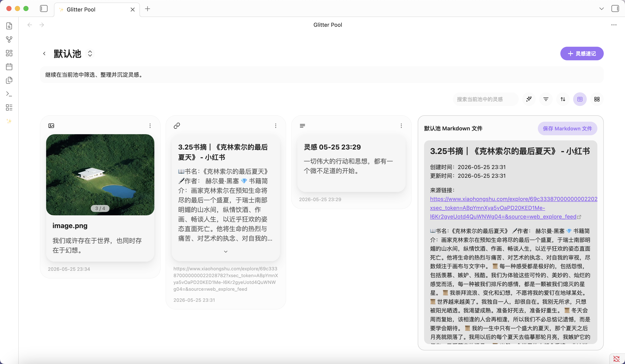
Task: Switch to grid layout view
Action: coord(597,99)
